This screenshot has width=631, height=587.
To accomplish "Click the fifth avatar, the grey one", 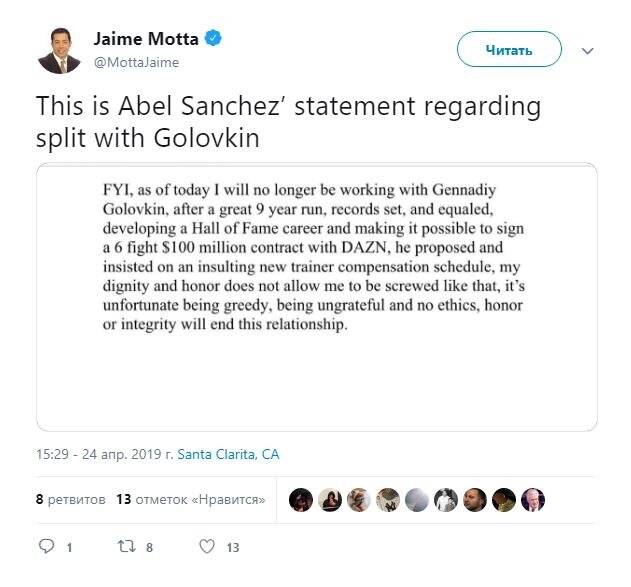I will [x=417, y=499].
